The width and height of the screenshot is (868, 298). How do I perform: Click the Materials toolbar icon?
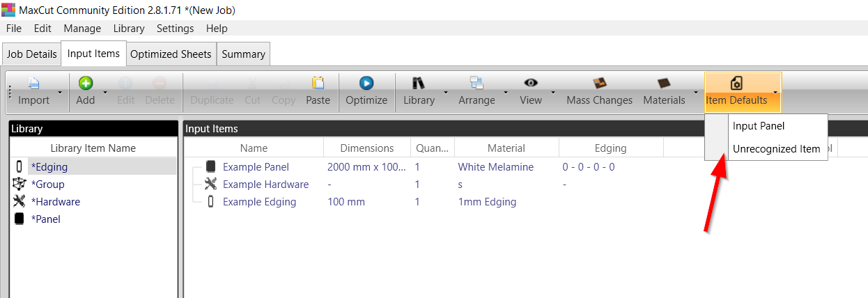(664, 84)
